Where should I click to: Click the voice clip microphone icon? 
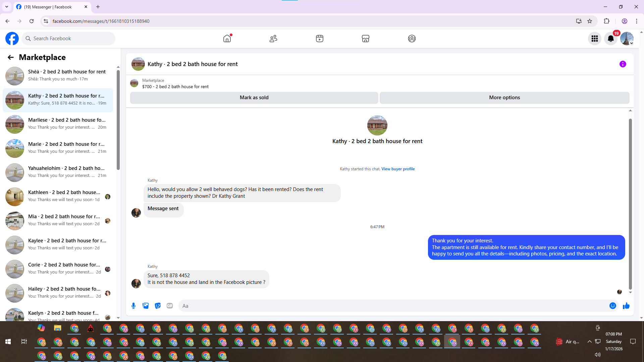[x=133, y=306]
